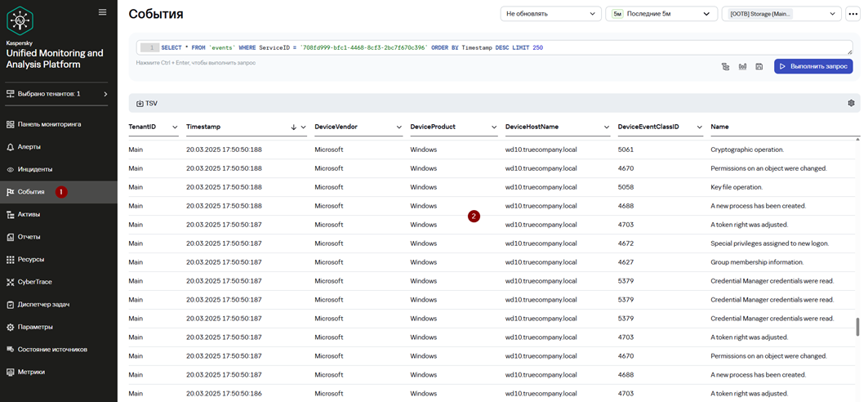Screen dimensions: 868x402
Task: Open the Алерты bell section
Action: 59,147
